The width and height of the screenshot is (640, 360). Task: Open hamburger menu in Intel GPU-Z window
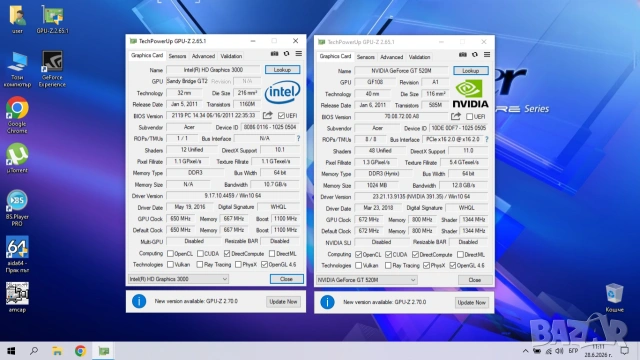299,54
